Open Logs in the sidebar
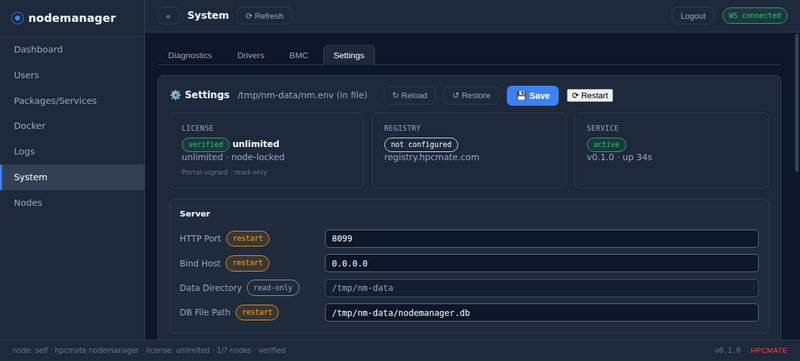The height and width of the screenshot is (361, 800). (x=72, y=151)
